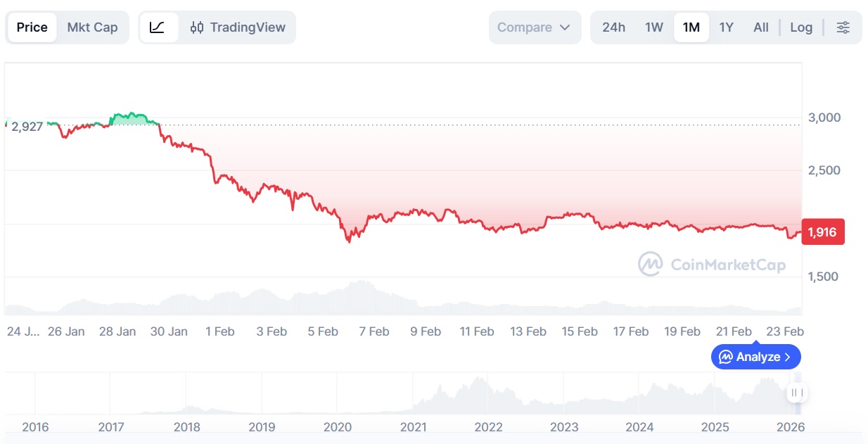Click the red 1,916 current price tag
Image resolution: width=868 pixels, height=444 pixels.
[822, 232]
